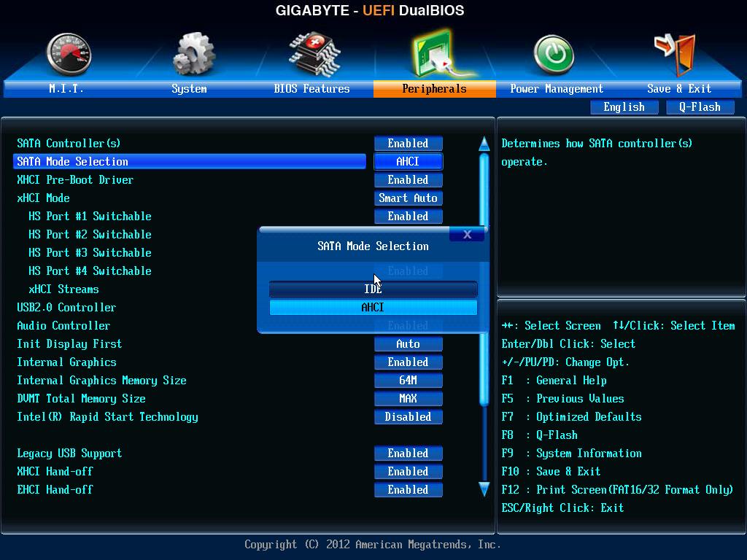747x560 pixels.
Task: Open xHCI Mode Smart Auto dropdown
Action: pyautogui.click(x=409, y=198)
